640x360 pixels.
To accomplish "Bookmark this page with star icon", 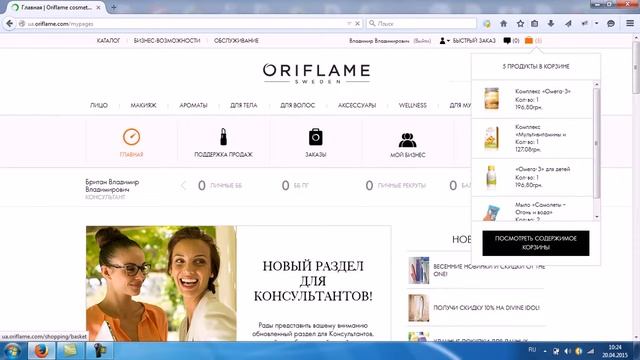I will (520, 24).
